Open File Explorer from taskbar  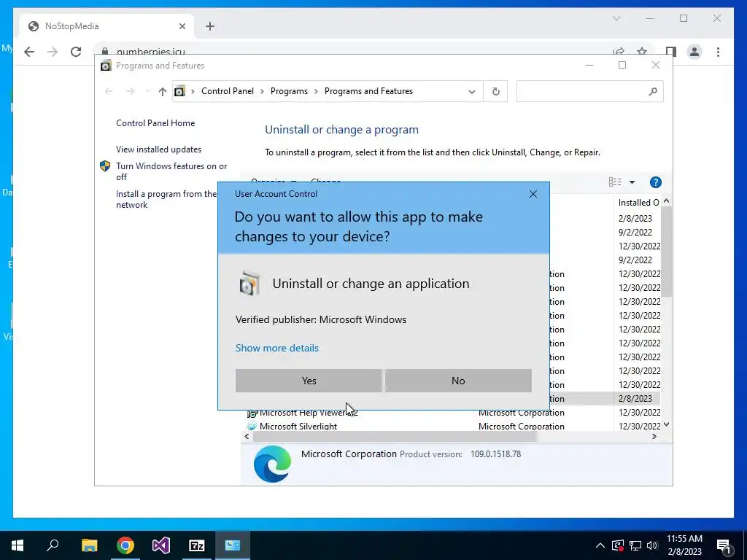(89, 545)
